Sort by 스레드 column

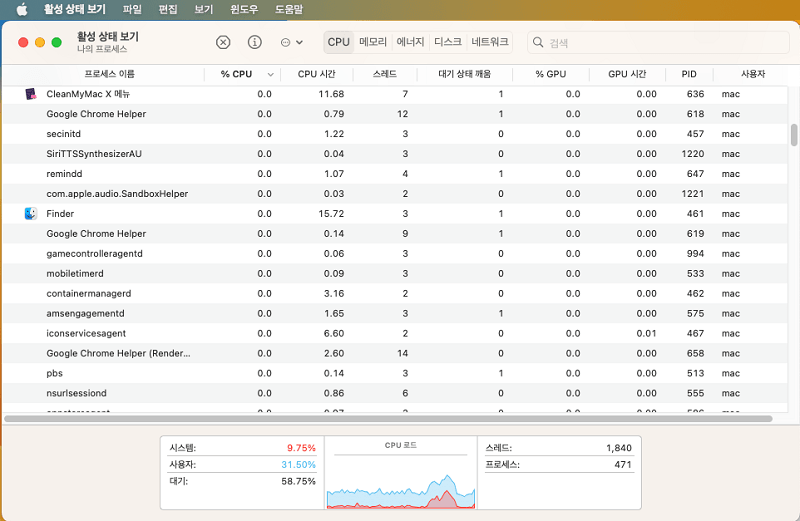[385, 74]
